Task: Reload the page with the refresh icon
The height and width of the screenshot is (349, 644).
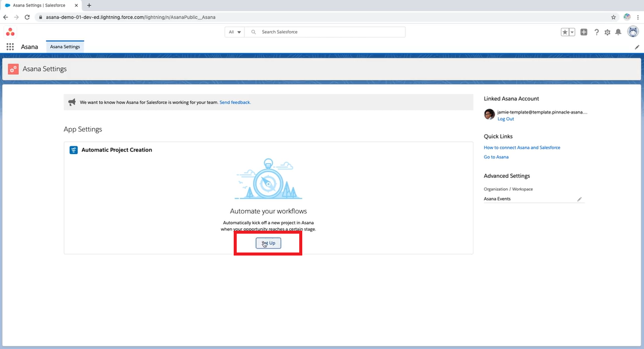Action: point(27,17)
